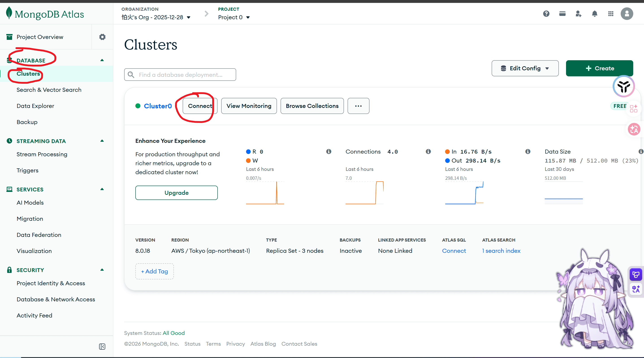644x358 pixels.
Task: Click the FREE tier badge
Action: tap(619, 106)
